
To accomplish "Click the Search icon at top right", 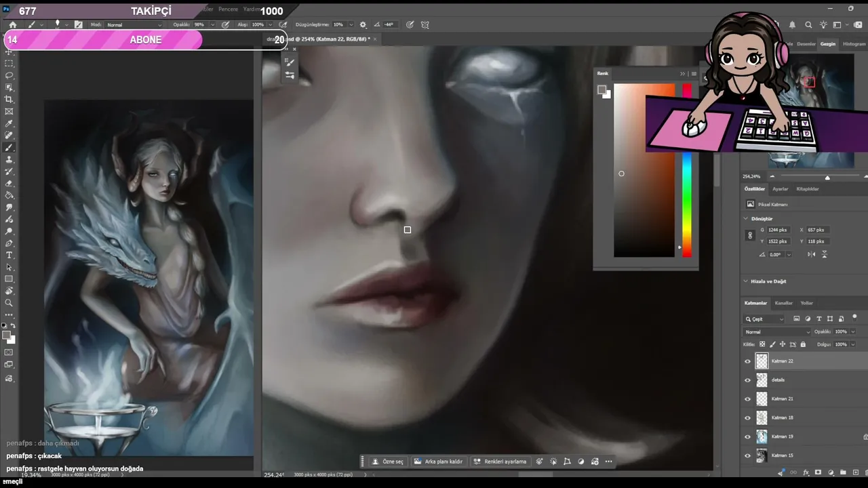I will coord(808,24).
